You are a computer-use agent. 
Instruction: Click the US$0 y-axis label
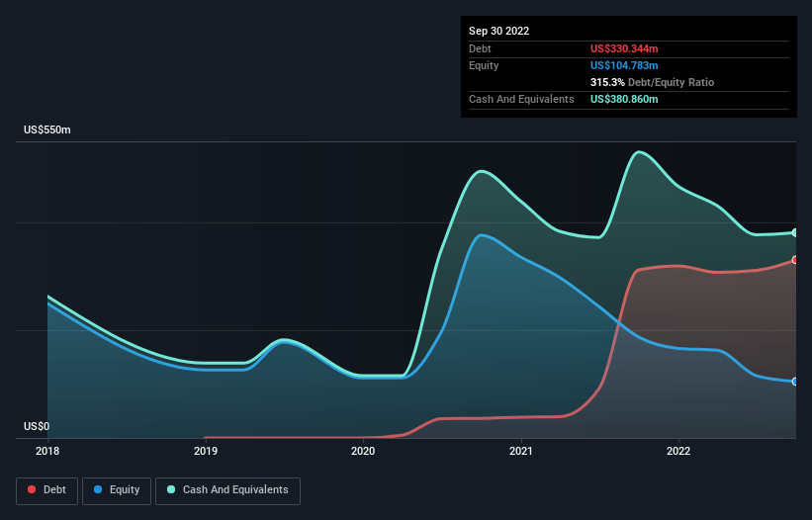[x=37, y=426]
